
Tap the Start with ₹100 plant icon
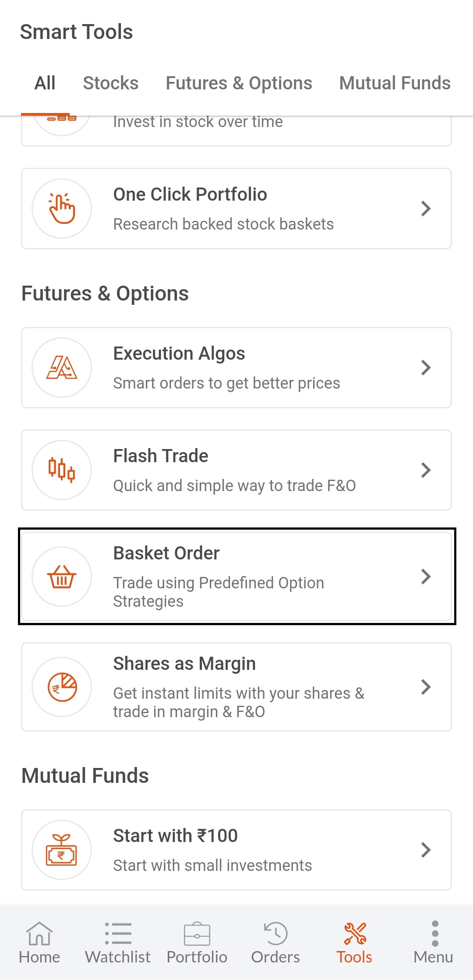(x=62, y=850)
